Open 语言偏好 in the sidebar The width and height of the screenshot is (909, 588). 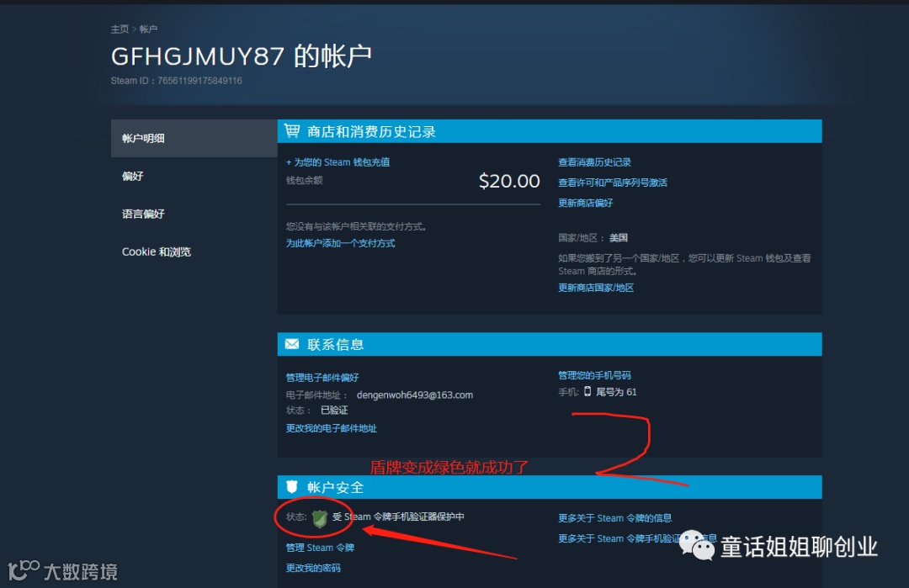194,214
